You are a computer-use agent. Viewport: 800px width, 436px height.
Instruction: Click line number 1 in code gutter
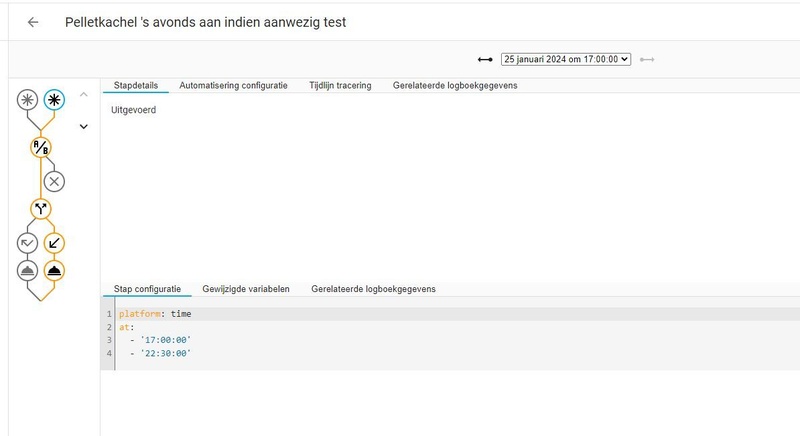coord(109,314)
